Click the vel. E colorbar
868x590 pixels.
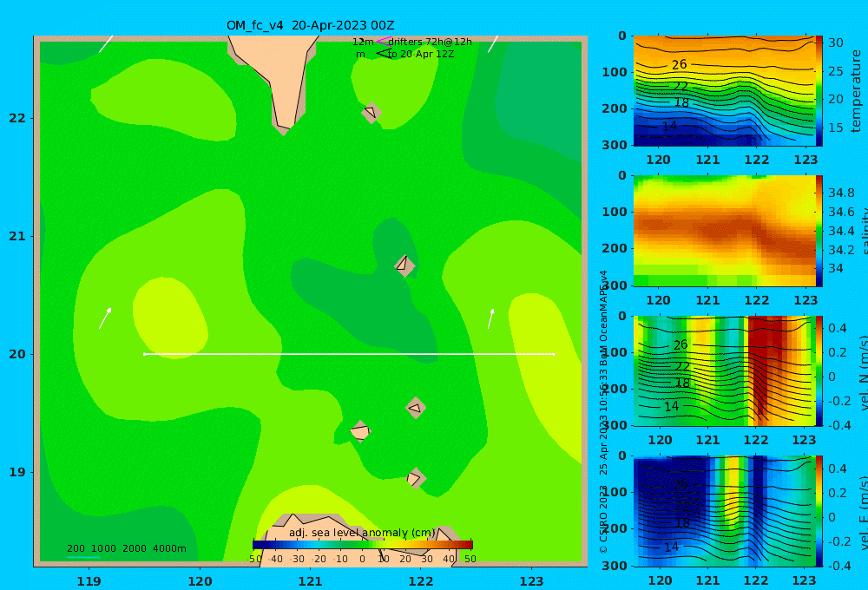click(819, 511)
